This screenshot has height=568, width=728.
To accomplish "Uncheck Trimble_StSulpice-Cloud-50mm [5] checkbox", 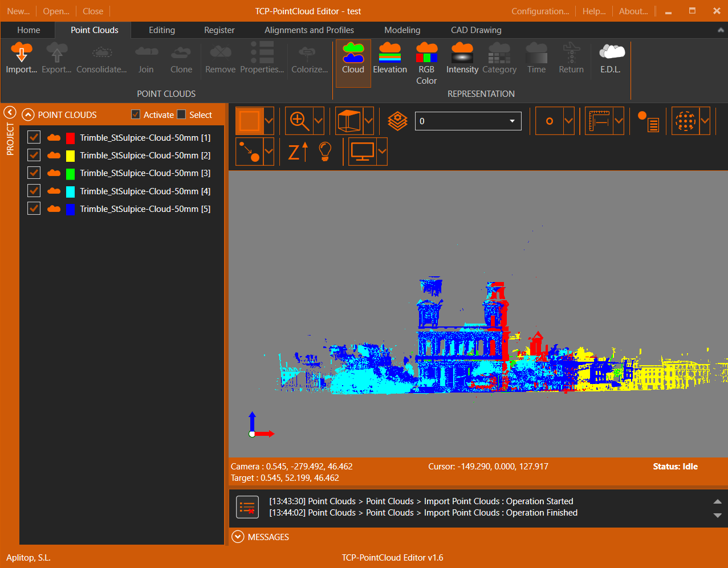I will [x=34, y=209].
